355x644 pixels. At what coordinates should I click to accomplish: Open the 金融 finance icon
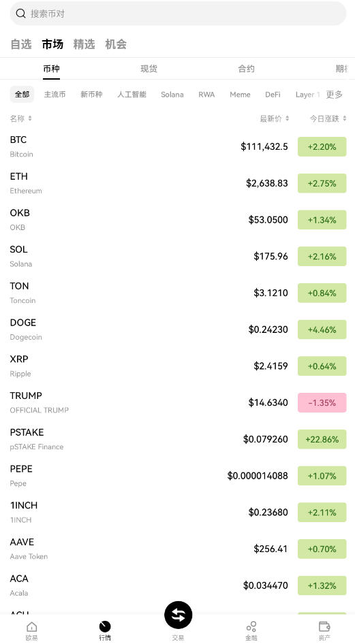pyautogui.click(x=251, y=626)
